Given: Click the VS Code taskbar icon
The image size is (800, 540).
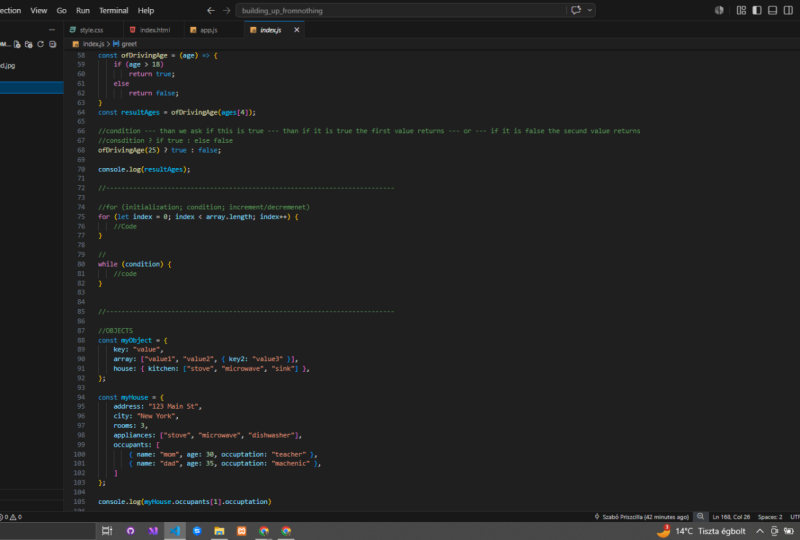Looking at the screenshot, I should (175, 531).
